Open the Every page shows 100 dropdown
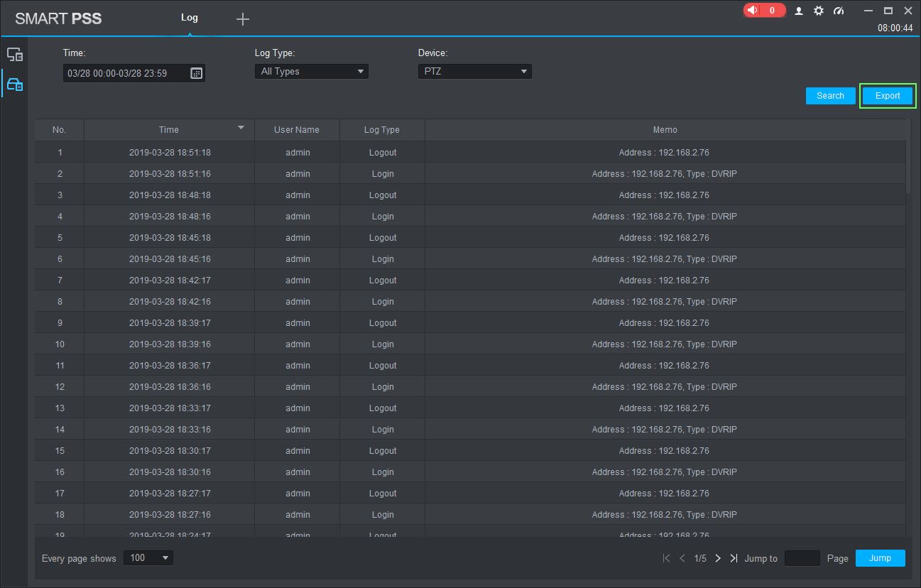Viewport: 921px width, 588px height. click(148, 558)
